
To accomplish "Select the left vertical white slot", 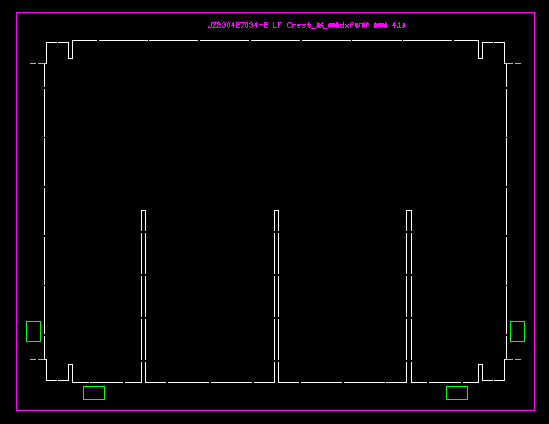I will (144, 296).
